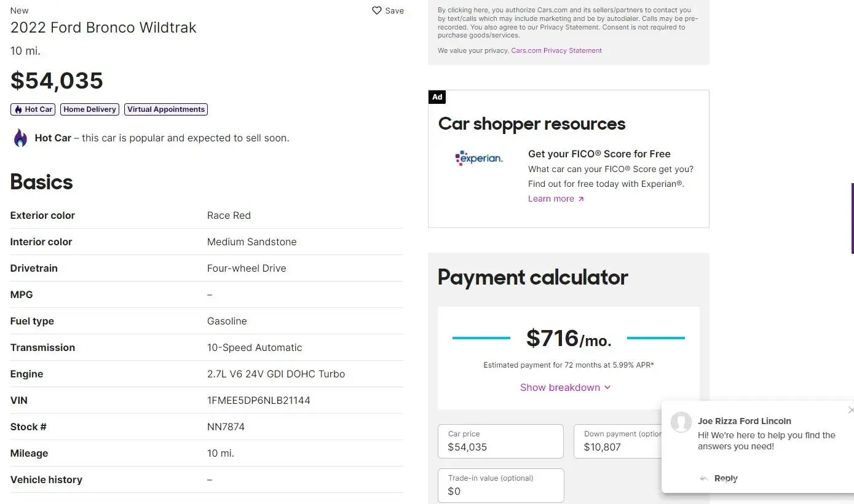Image resolution: width=854 pixels, height=504 pixels.
Task: Click the Ad label marker
Action: click(x=437, y=97)
